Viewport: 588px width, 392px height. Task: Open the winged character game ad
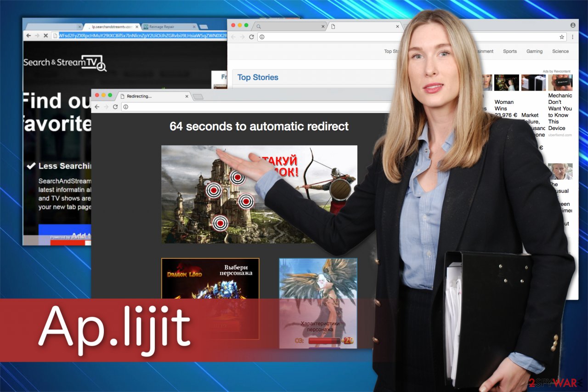click(318, 303)
